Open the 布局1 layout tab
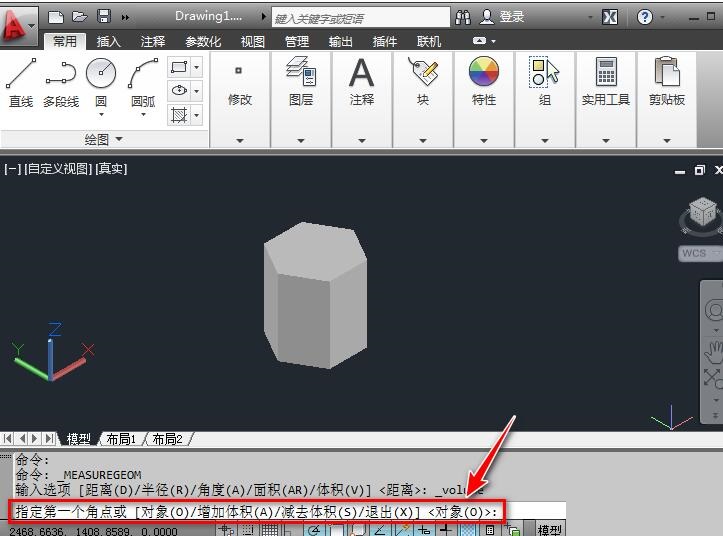This screenshot has height=536, width=723. (121, 439)
